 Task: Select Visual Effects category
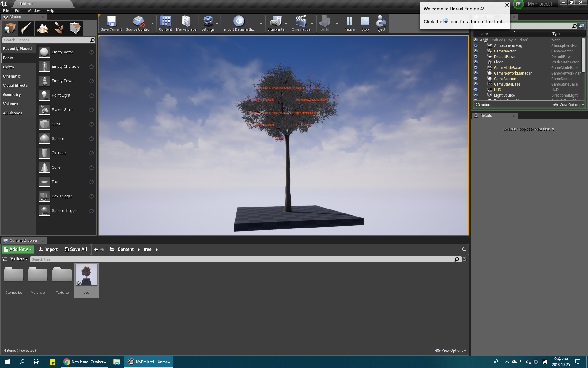point(19,86)
